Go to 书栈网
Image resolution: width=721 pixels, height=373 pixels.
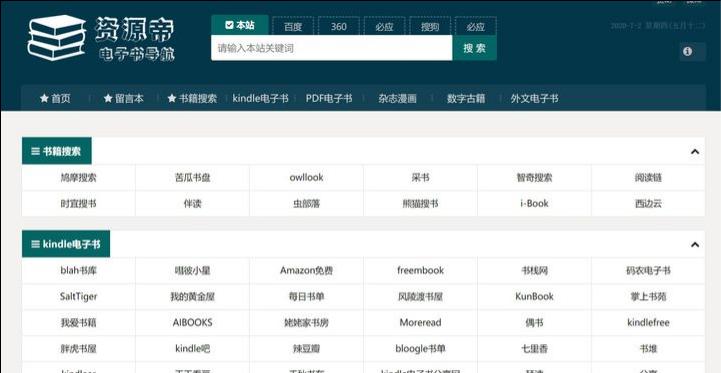click(534, 270)
